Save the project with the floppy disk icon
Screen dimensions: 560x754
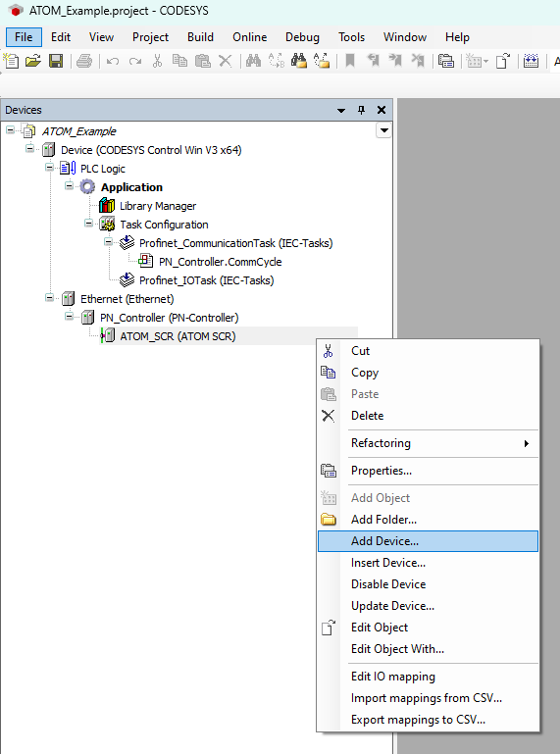click(56, 61)
